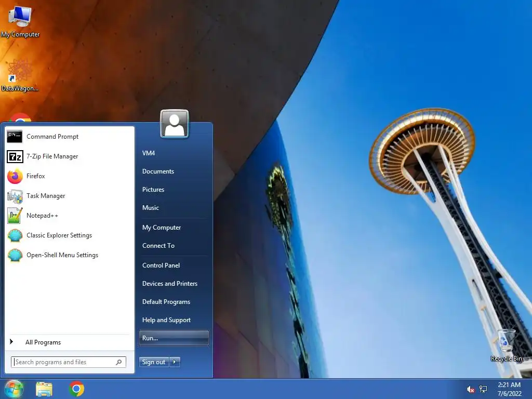Click the network tray icon
Viewport: 532px width, 399px height.
tap(483, 389)
